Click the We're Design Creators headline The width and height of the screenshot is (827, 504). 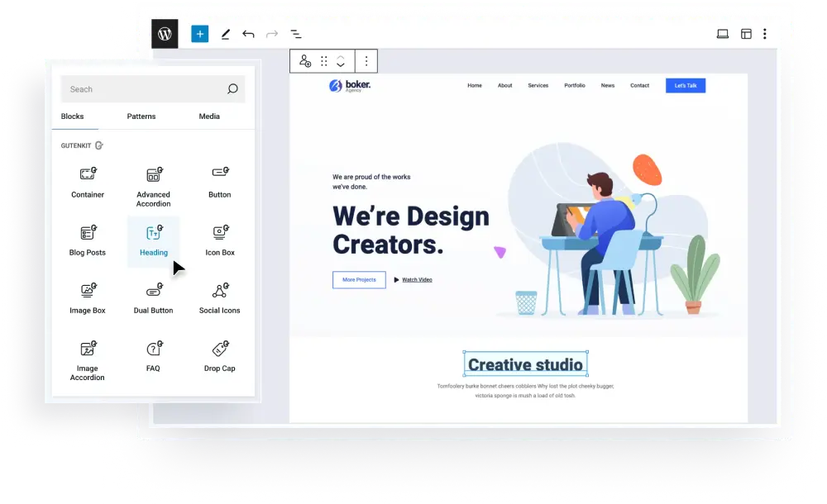(411, 231)
